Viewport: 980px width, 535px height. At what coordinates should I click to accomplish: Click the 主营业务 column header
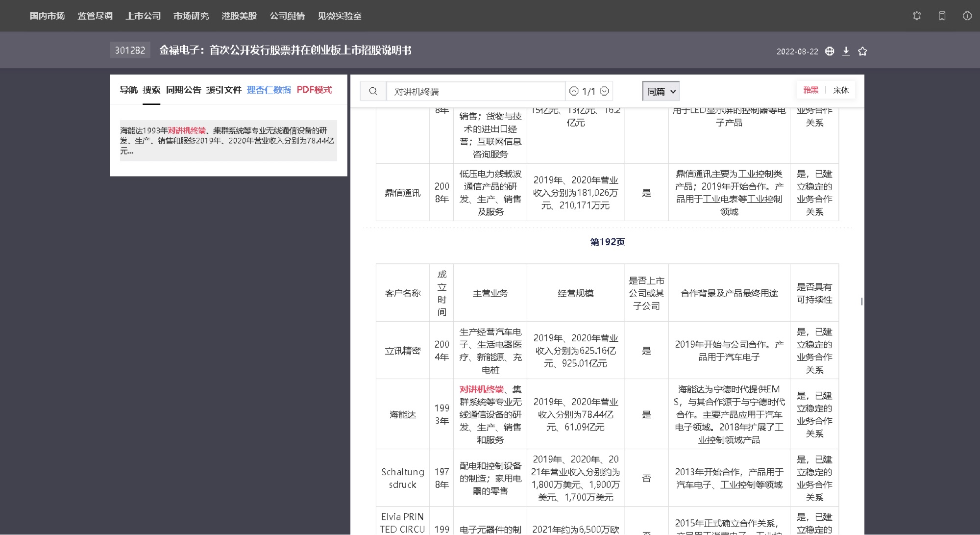(490, 293)
